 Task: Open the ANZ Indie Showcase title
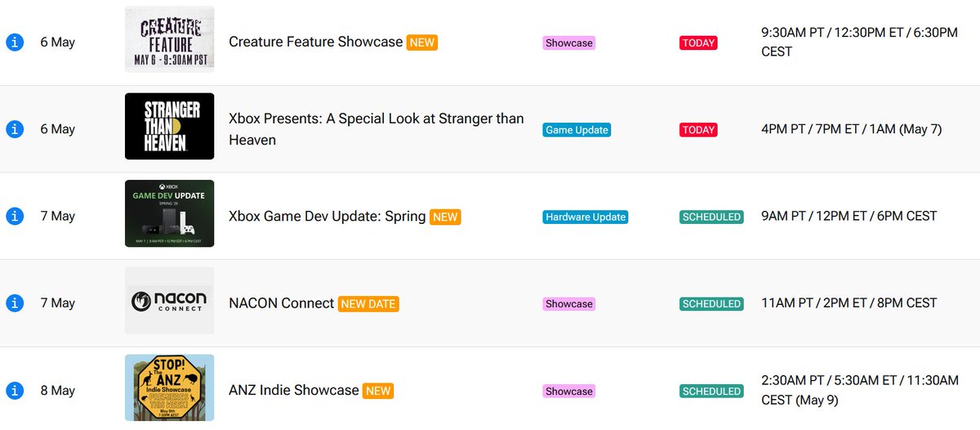click(294, 391)
